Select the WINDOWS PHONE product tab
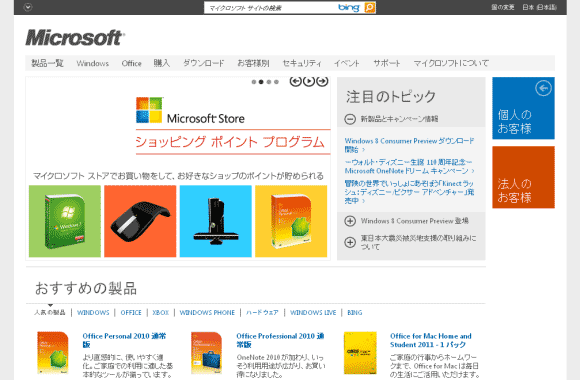Viewport: 580px width, 380px height. pyautogui.click(x=207, y=313)
